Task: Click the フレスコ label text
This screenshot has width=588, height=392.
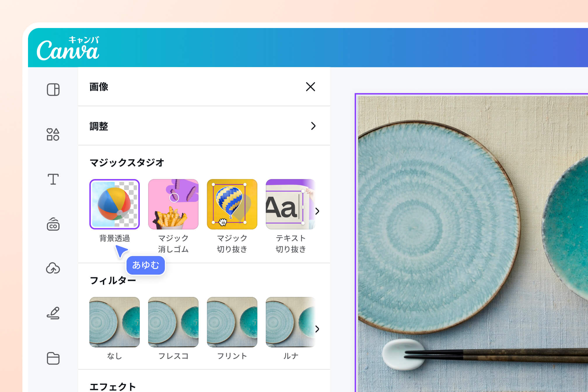Action: 173,356
